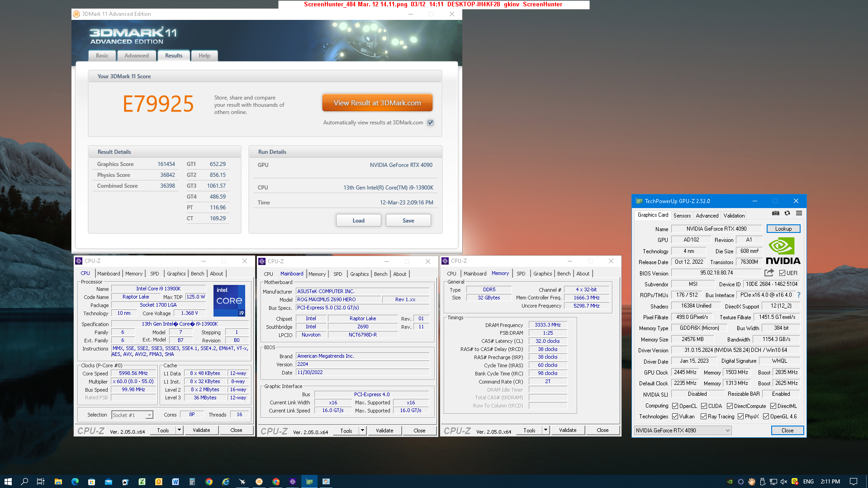Open the Validation tab in GPU-Z

pos(734,215)
